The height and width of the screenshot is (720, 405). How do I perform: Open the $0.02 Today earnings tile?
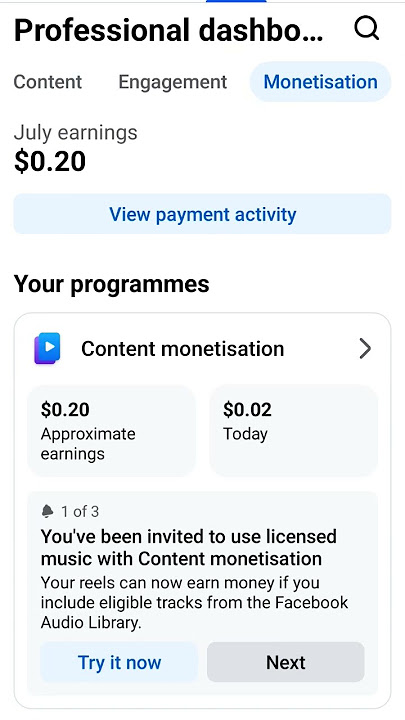(293, 431)
